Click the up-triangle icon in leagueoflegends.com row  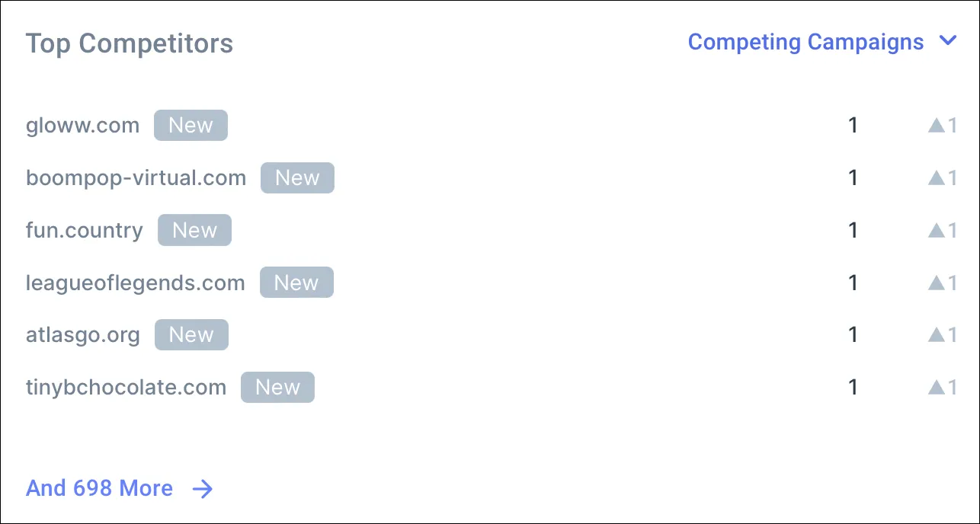pyautogui.click(x=937, y=283)
